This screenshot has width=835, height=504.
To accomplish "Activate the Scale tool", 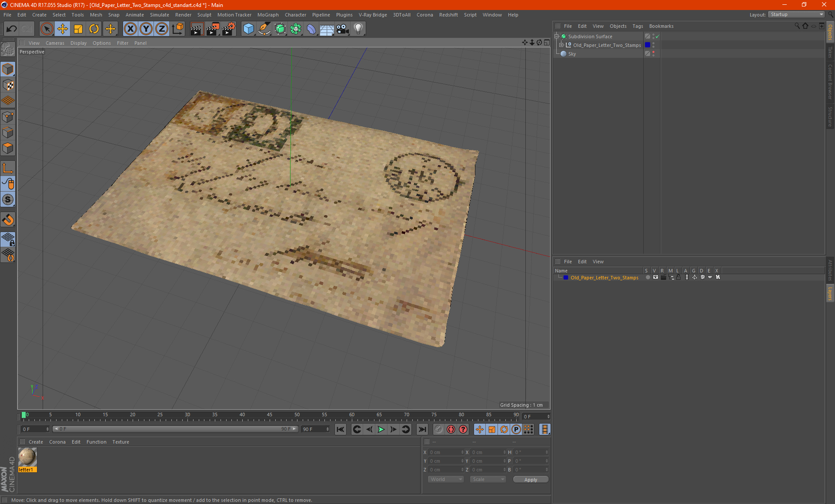I will pos(78,29).
